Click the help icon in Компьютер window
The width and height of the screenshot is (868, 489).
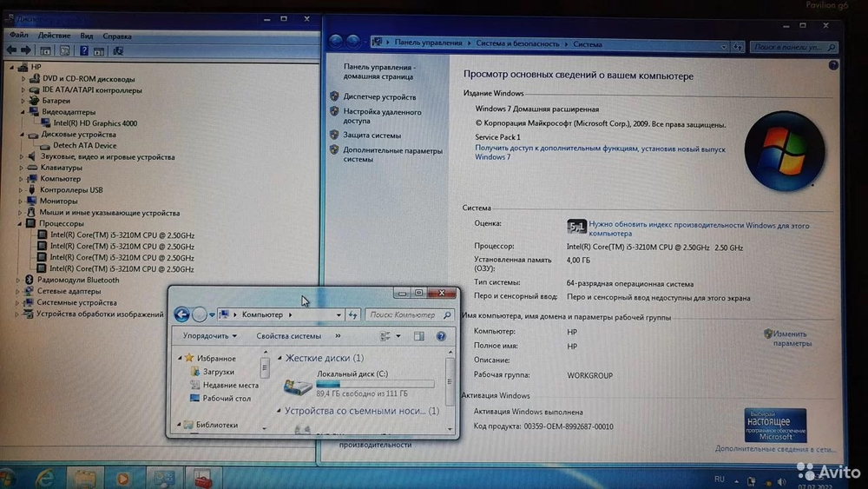pos(441,336)
